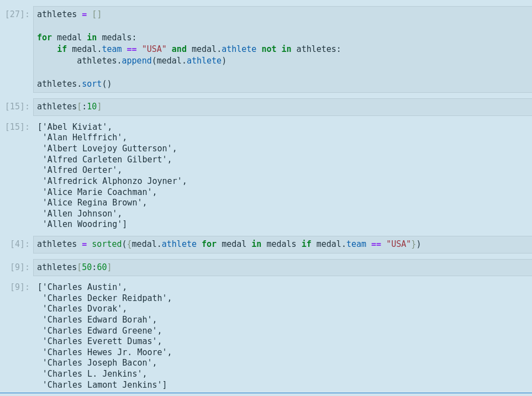
Task: Select the [15] input prompt beside athletes[:10]
Action: pos(17,107)
